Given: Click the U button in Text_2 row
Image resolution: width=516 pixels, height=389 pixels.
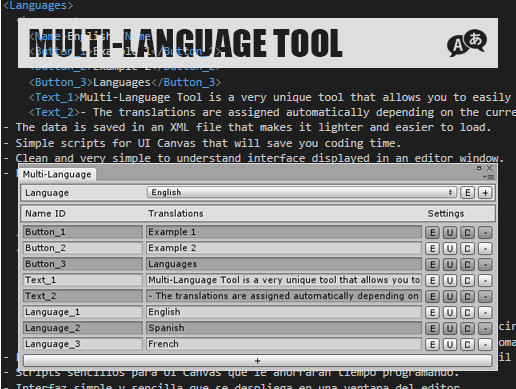Looking at the screenshot, I should pos(450,296).
